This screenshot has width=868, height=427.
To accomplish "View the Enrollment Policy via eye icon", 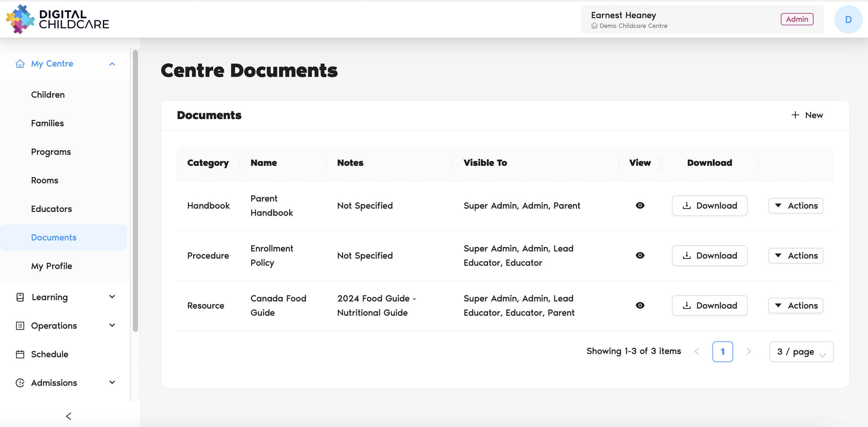I will tap(640, 255).
